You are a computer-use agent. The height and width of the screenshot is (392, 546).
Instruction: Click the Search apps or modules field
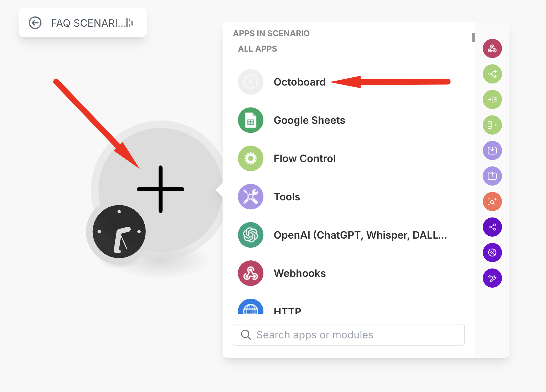pyautogui.click(x=349, y=335)
